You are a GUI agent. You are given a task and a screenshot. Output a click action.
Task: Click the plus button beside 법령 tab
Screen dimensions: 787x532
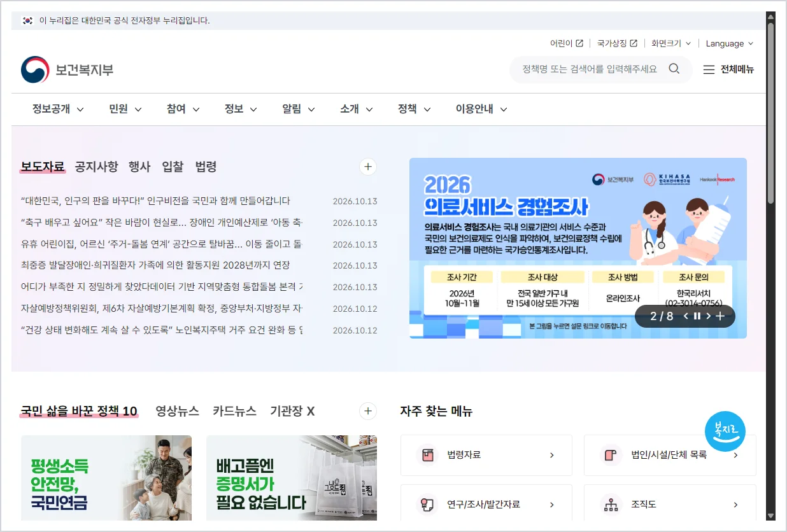point(368,167)
